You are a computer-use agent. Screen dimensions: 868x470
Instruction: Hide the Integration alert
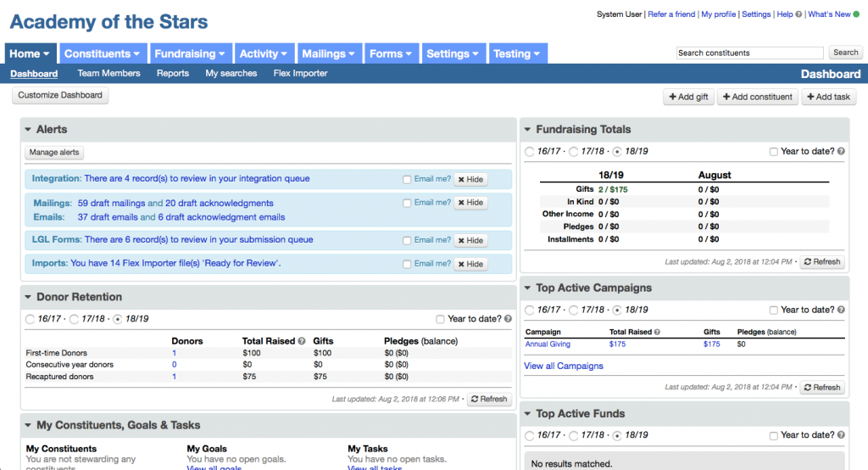[470, 179]
